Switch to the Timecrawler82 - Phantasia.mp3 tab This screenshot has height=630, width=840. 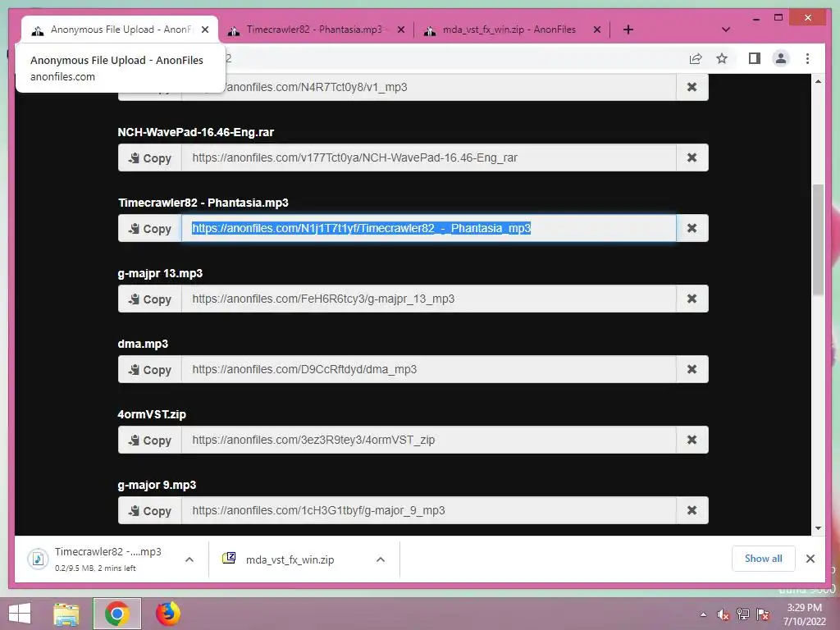[313, 30]
